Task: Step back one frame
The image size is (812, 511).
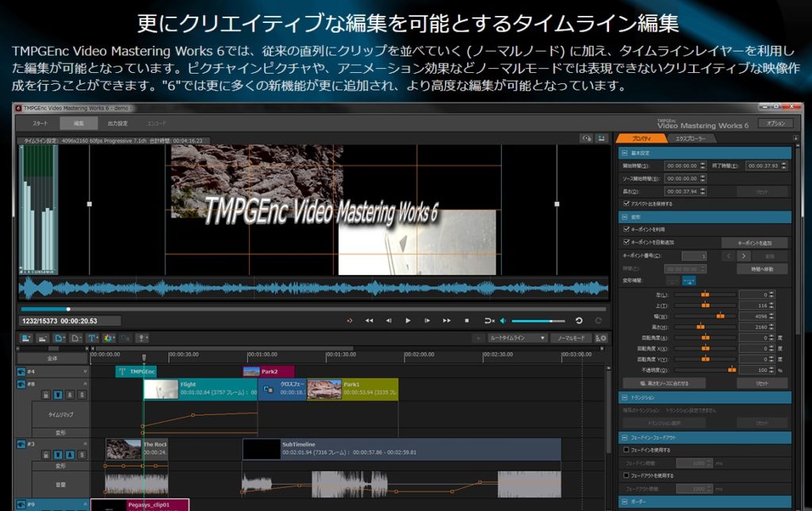Action: [389, 321]
